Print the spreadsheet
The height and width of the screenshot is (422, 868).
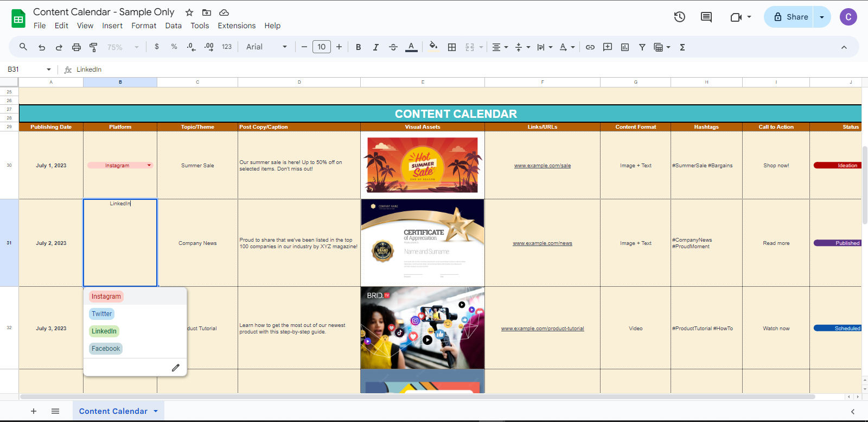point(76,47)
